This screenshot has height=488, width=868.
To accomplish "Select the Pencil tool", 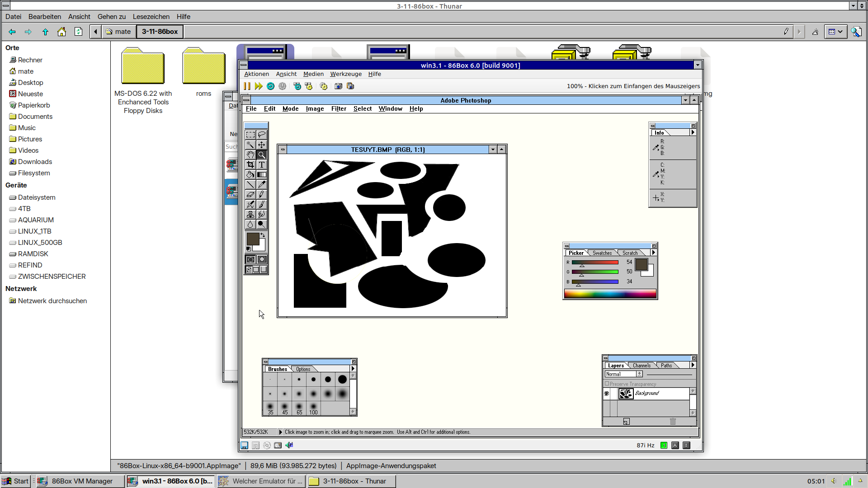I will click(262, 194).
